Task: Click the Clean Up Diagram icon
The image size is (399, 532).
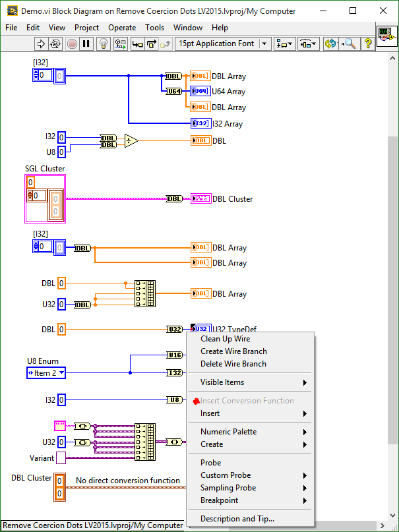Action: pyautogui.click(x=331, y=44)
